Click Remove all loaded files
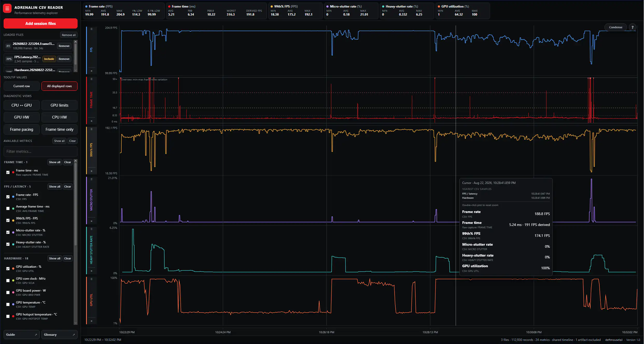644x344 pixels. pos(69,35)
